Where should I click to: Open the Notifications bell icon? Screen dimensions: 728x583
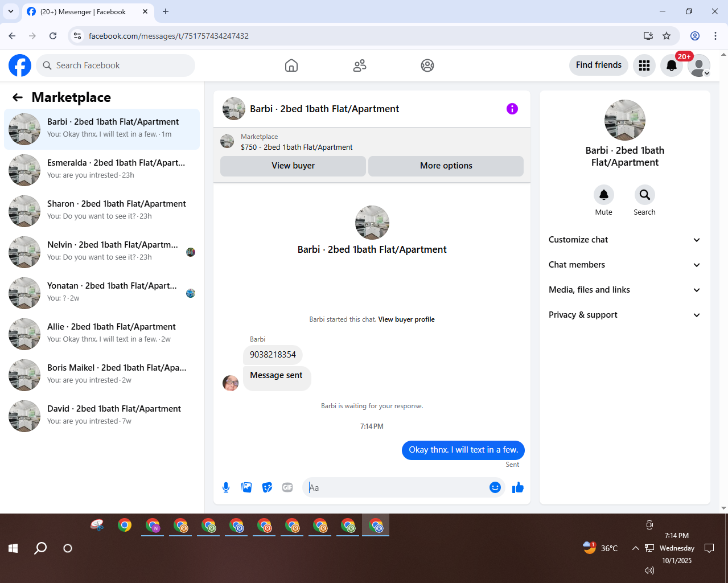pyautogui.click(x=672, y=65)
